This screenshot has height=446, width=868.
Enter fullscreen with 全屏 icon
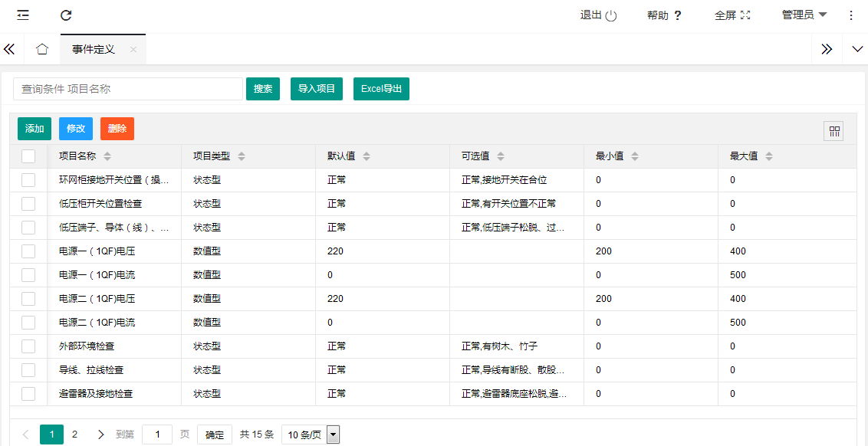[745, 15]
